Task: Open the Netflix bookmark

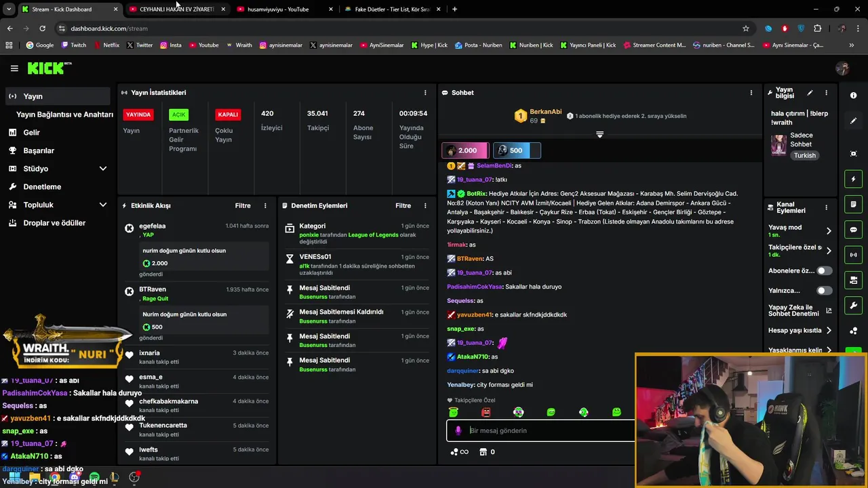Action: pos(106,45)
